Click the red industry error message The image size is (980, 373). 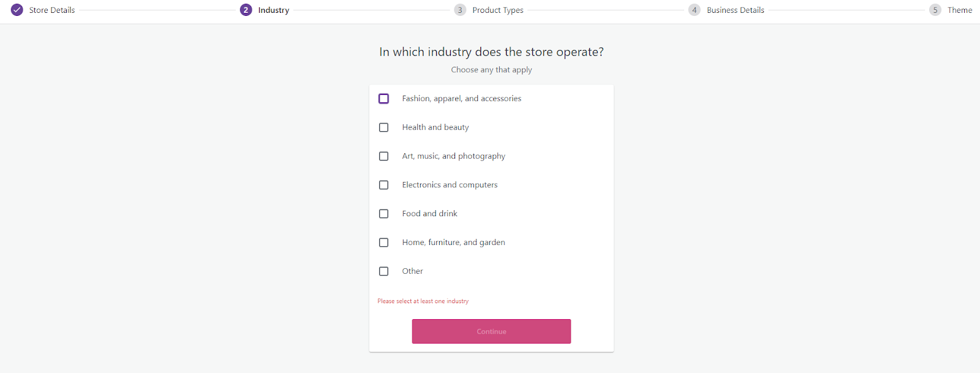coord(423,301)
